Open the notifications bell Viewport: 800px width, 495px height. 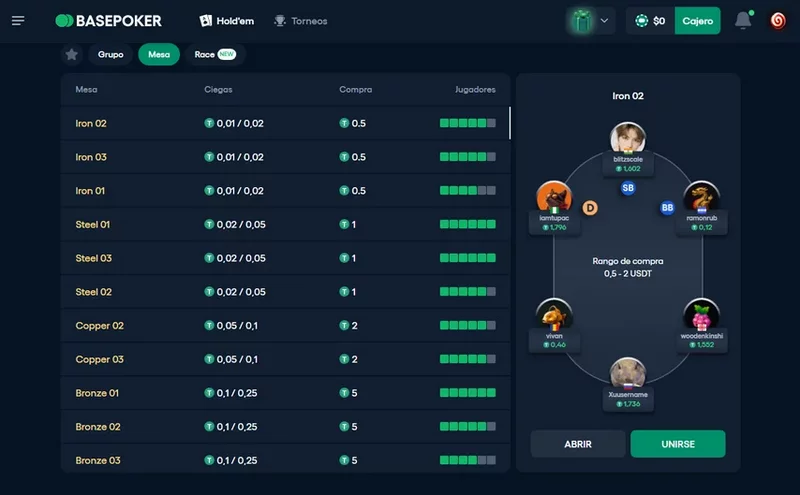pos(743,21)
